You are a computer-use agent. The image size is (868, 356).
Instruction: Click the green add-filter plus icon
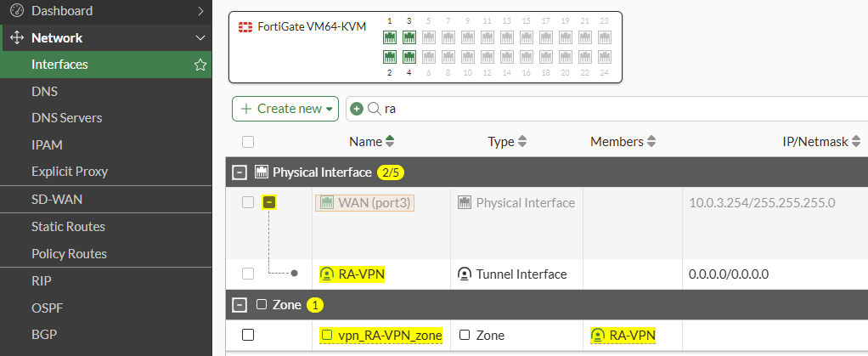(x=357, y=109)
